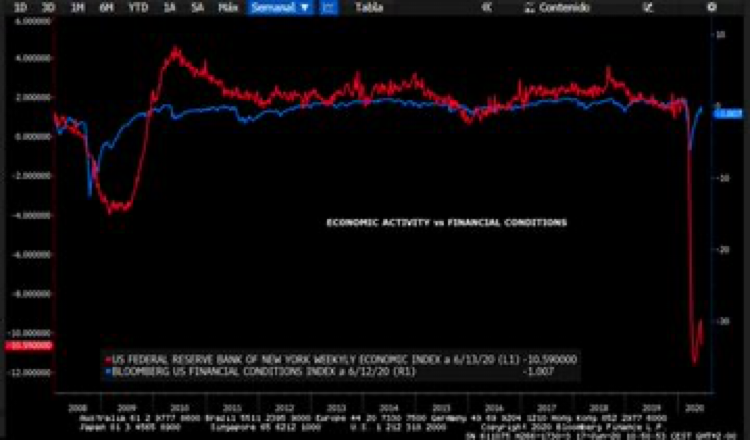Viewport: 750px width, 440px height.
Task: Click the blue value tag on right axis
Action: 725,114
